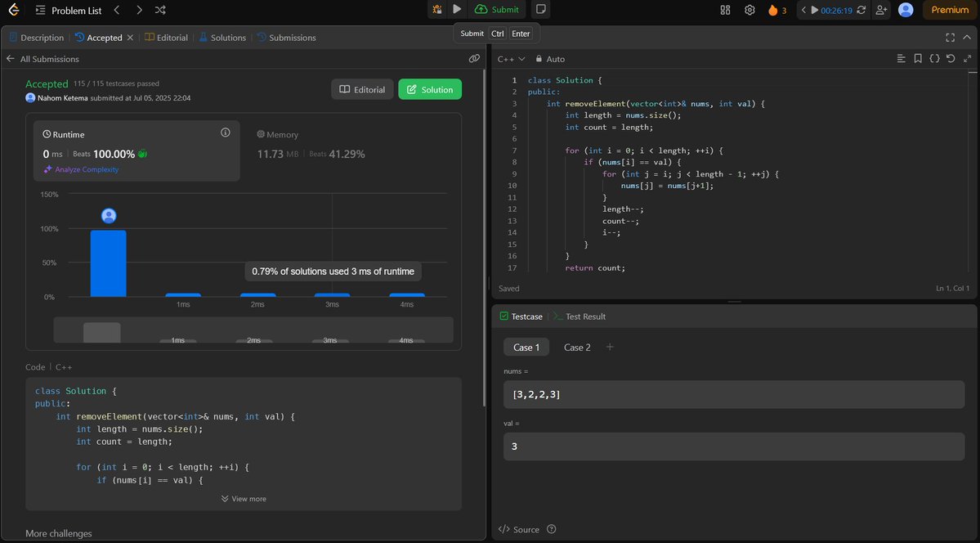The image size is (980, 543).
Task: Format the code with align icon
Action: pos(902,58)
